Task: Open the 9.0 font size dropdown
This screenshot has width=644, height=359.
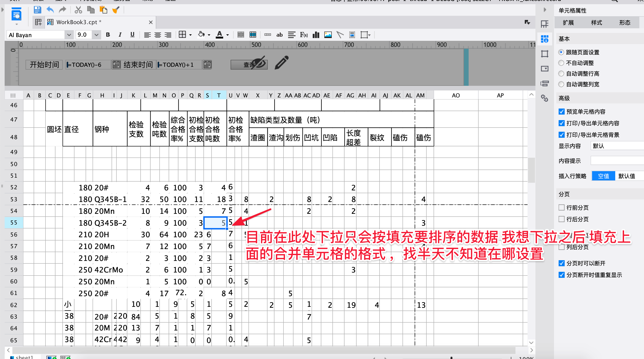Action: point(96,35)
